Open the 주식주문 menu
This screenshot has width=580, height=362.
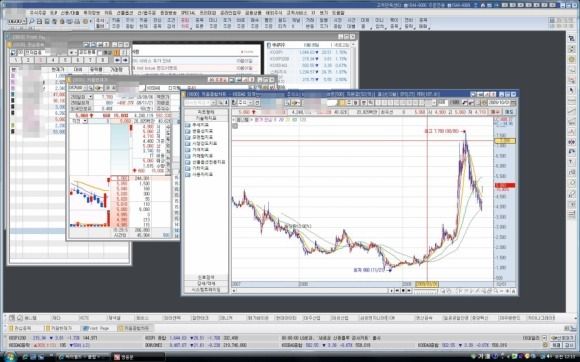click(x=38, y=13)
